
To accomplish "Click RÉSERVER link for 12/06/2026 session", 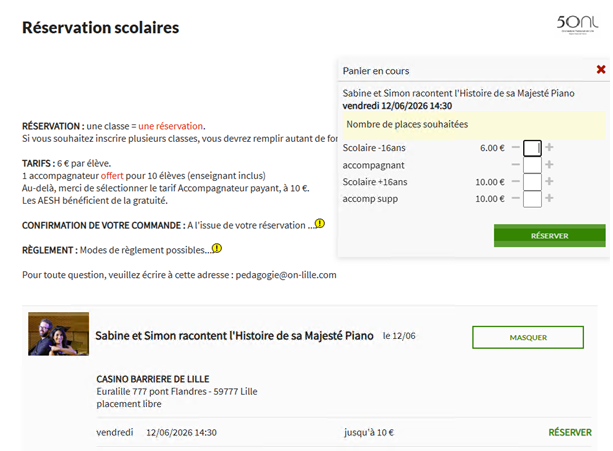I will [x=569, y=433].
